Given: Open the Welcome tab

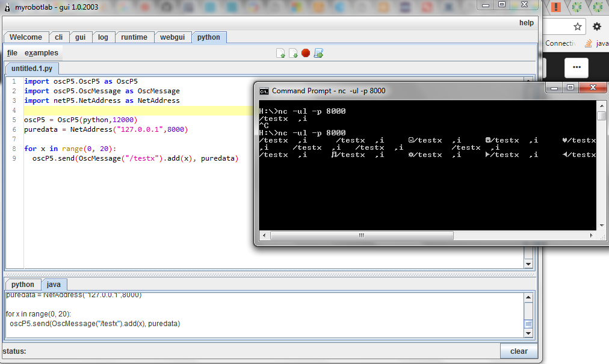Looking at the screenshot, I should (x=26, y=37).
